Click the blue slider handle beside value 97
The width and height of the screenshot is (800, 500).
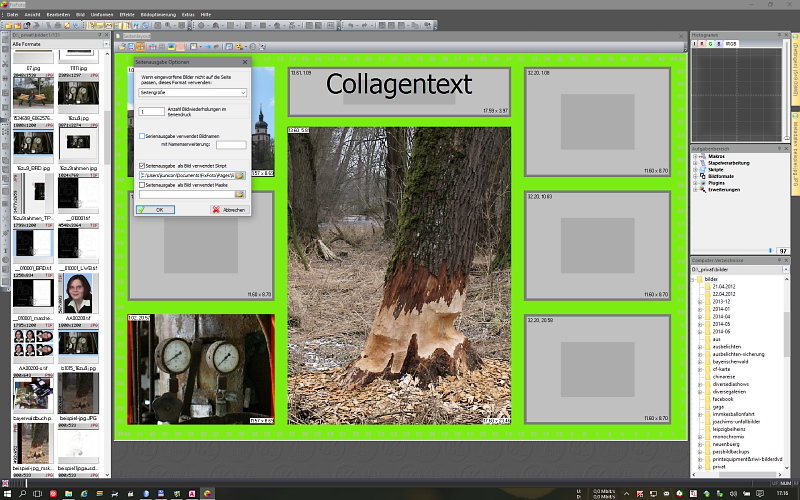(770, 251)
